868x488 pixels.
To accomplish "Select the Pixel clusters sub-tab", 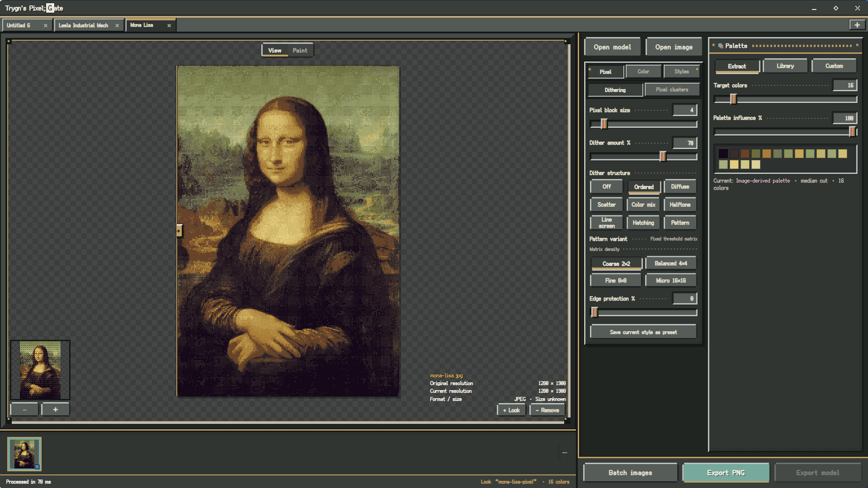I will click(x=672, y=89).
